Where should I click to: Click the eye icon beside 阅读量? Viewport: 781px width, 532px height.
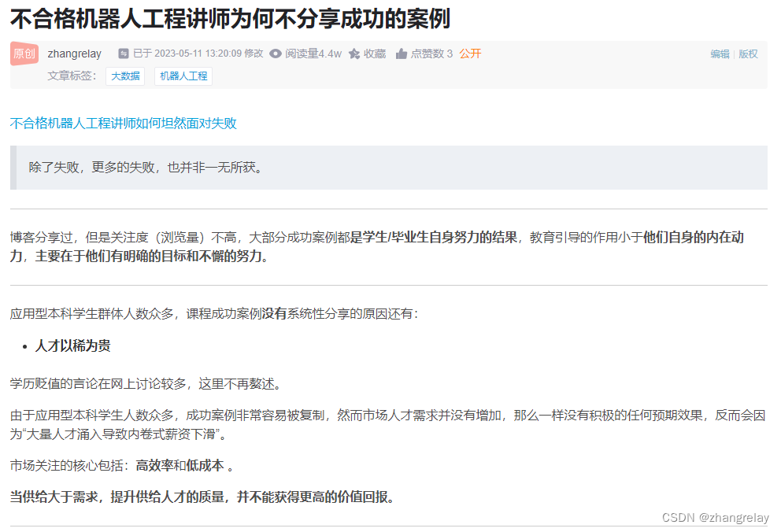click(x=276, y=54)
